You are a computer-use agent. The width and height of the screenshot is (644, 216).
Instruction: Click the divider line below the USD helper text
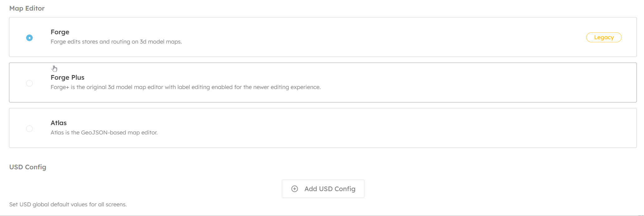[x=322, y=215]
